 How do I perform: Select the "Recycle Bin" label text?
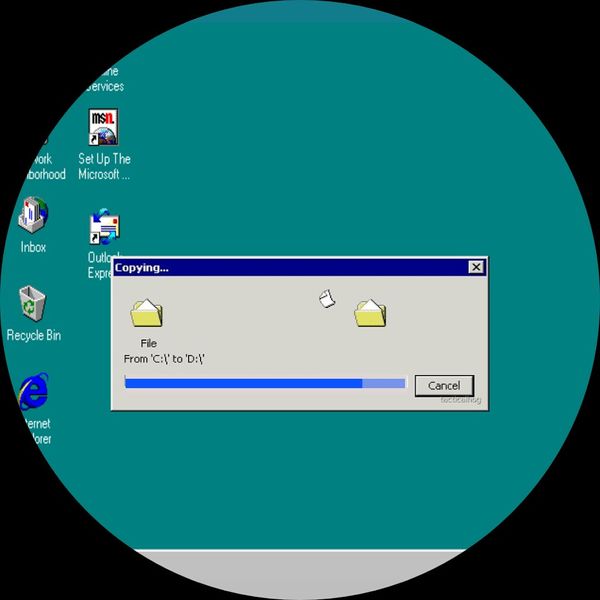coord(34,336)
